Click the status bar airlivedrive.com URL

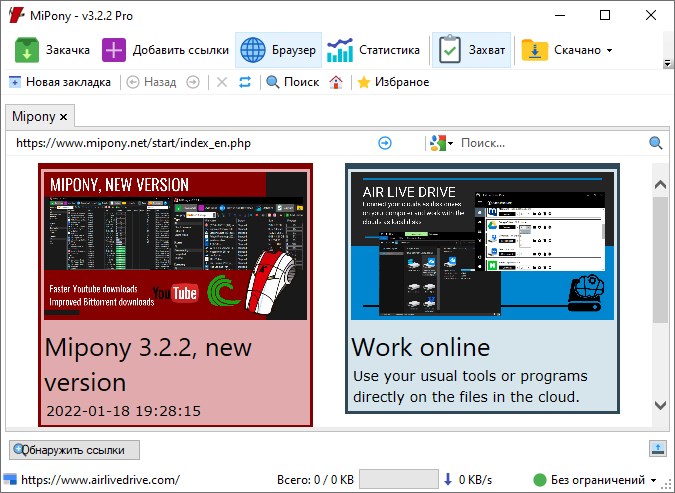pyautogui.click(x=100, y=480)
